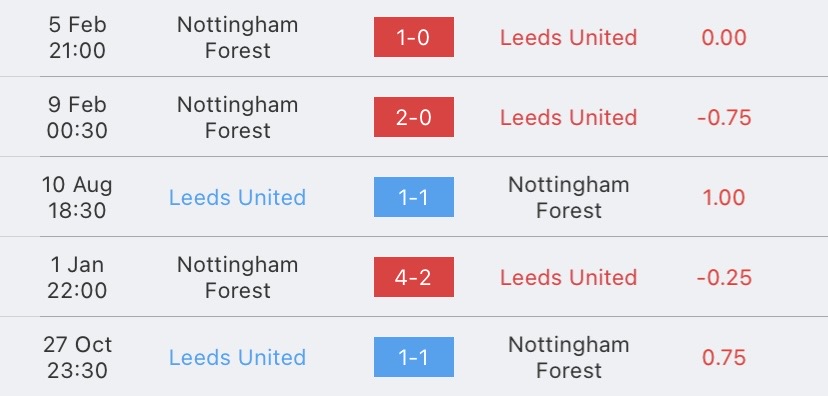This screenshot has height=396, width=828.
Task: Open Leeds United link in 9 Feb row
Action: 568,117
